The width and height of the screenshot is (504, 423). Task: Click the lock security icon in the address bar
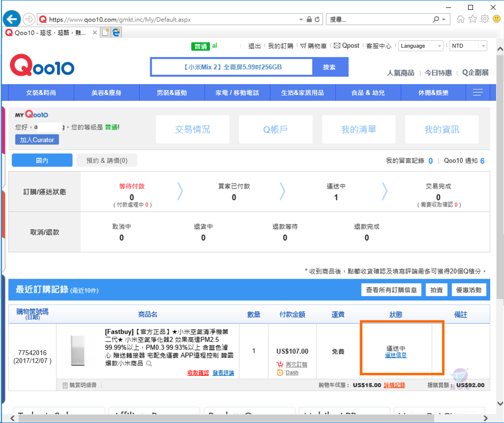[x=309, y=19]
